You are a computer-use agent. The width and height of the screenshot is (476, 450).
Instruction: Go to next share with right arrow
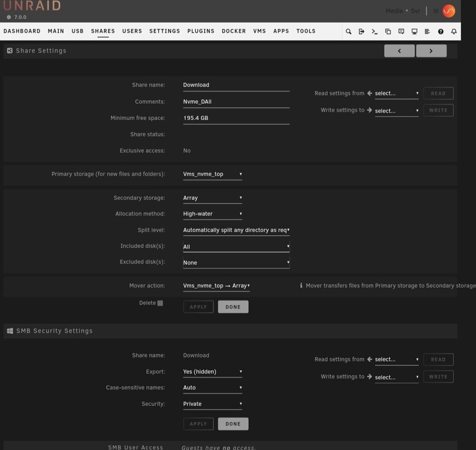[431, 51]
